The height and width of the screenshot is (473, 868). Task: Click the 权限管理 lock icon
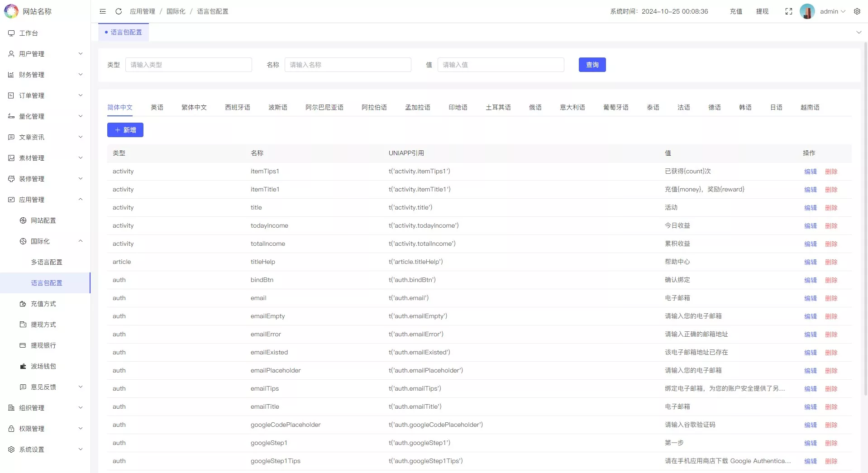pos(11,428)
